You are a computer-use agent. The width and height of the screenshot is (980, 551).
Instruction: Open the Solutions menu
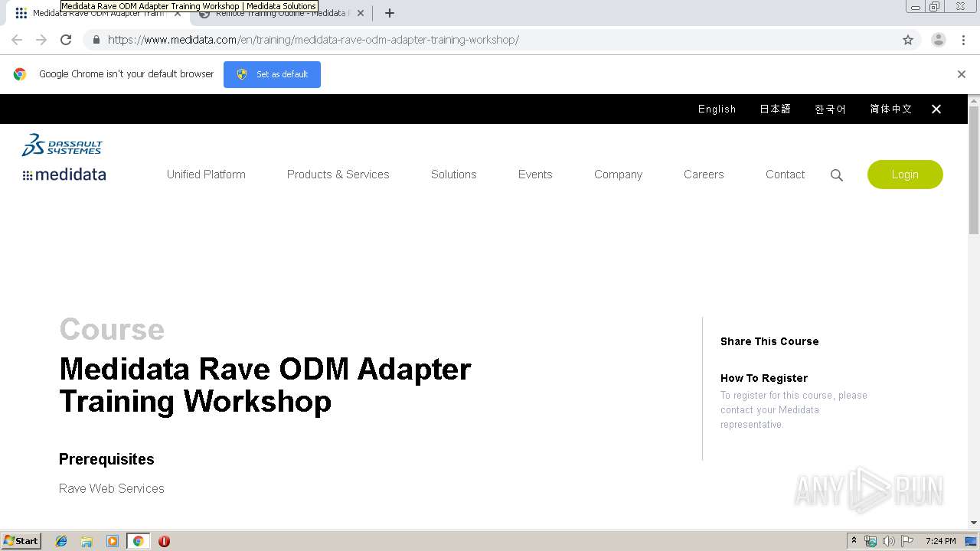coord(453,174)
